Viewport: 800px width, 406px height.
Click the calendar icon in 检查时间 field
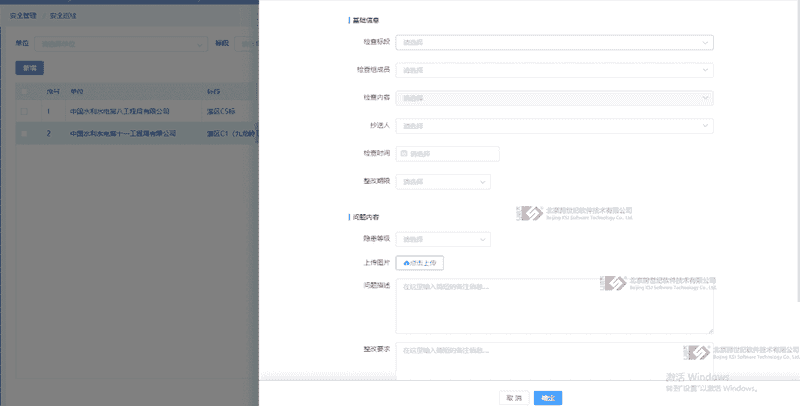pos(404,154)
